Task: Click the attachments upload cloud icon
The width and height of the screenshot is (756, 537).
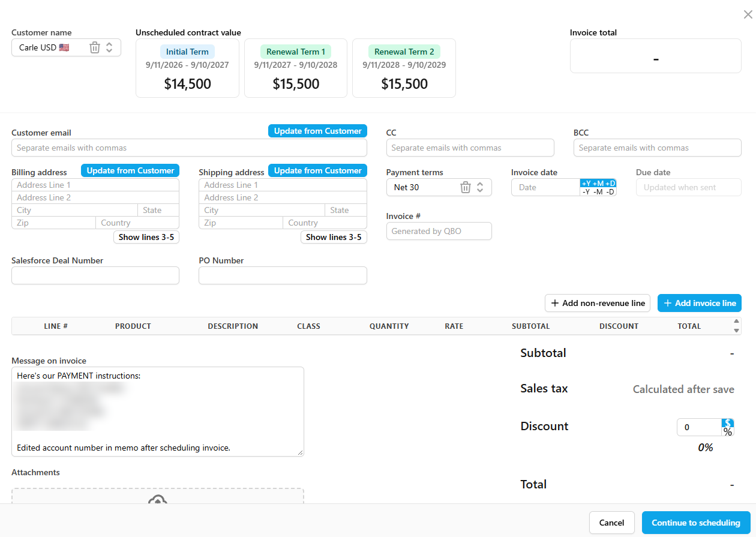Action: pos(158,499)
